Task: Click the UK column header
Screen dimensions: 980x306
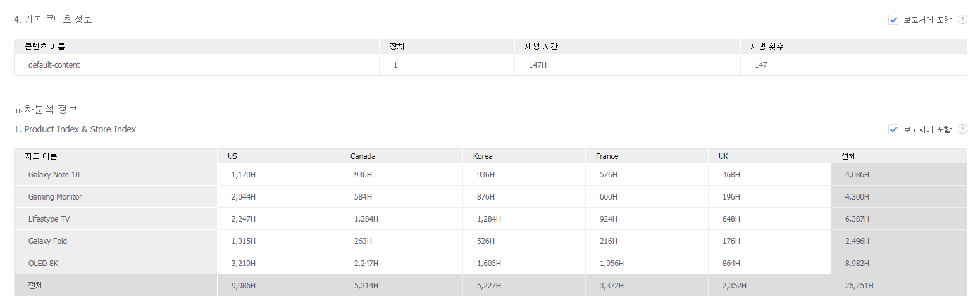Action: pos(724,156)
